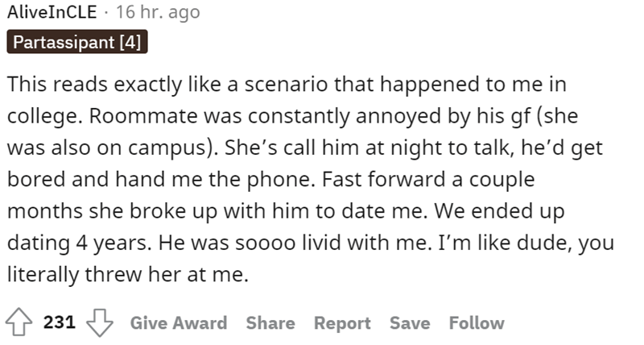Click the Partassipant [4] flair badge

tap(76, 41)
